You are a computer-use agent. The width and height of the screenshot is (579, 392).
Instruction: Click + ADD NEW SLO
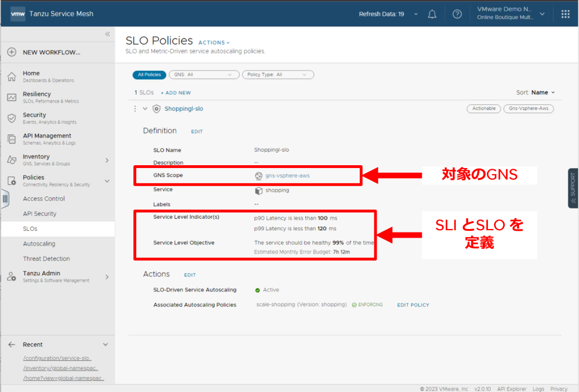tap(176, 93)
